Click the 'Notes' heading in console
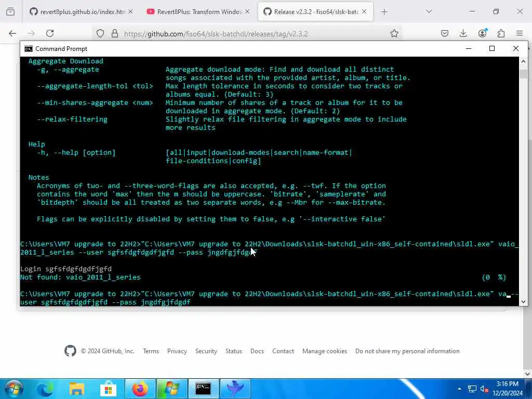Screen dimensions: 532x399 [38, 178]
